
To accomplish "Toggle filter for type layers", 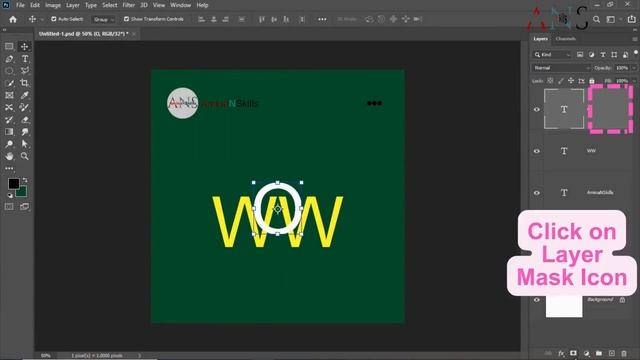I will click(603, 55).
